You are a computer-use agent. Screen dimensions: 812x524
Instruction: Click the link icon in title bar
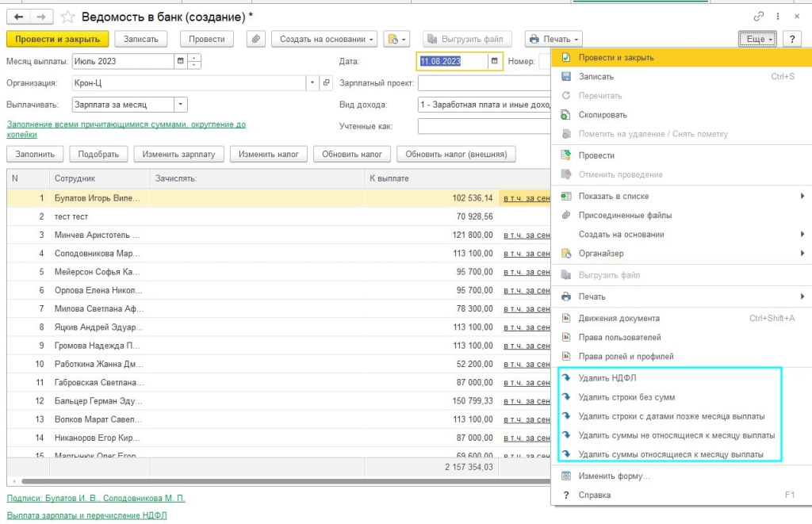(x=760, y=17)
